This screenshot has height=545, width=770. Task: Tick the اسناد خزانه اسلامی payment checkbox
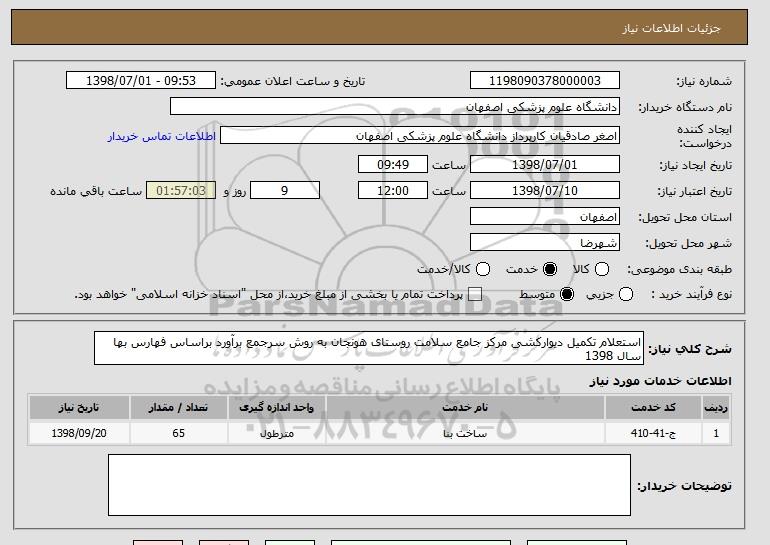click(x=475, y=294)
